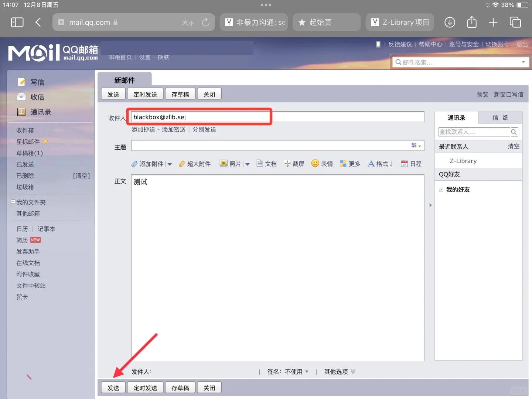Open 格式 text formatting options

pyautogui.click(x=380, y=164)
